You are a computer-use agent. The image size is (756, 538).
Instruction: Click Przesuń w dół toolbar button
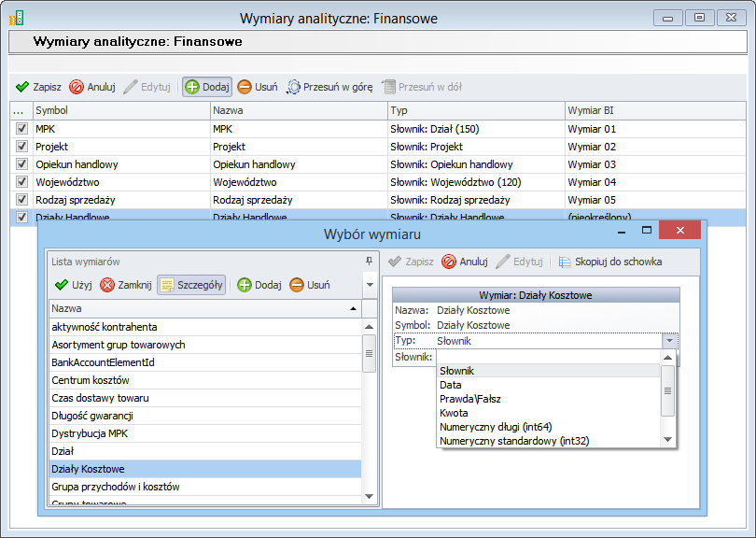click(x=422, y=87)
